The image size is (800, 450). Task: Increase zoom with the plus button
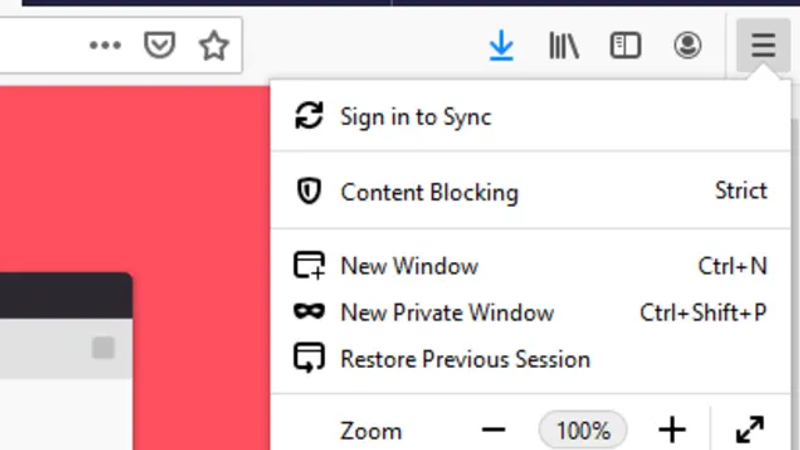672,431
